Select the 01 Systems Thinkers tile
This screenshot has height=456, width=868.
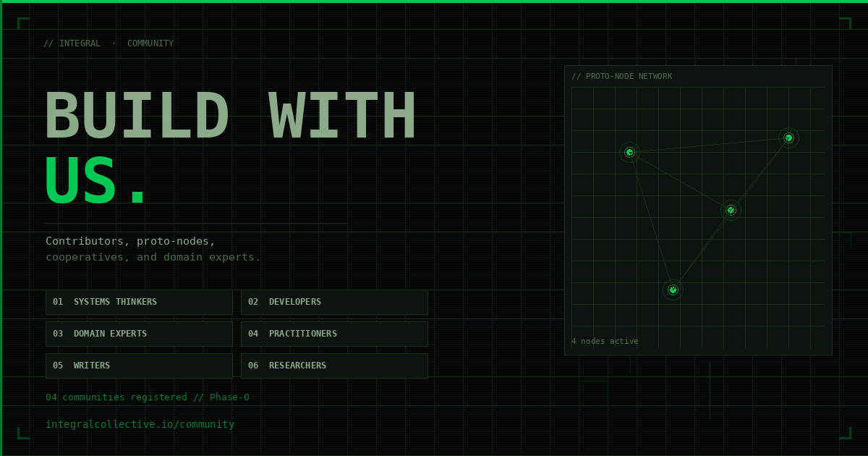click(139, 302)
